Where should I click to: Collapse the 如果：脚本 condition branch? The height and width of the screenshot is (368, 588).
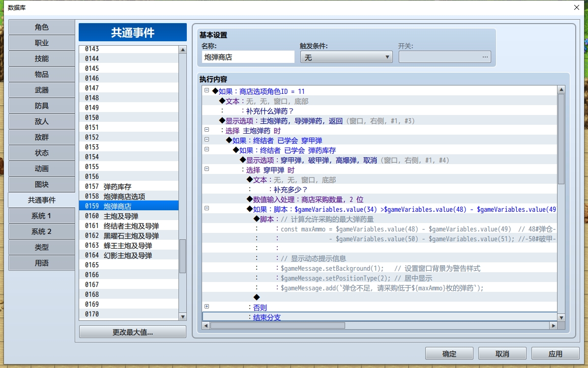click(x=206, y=208)
